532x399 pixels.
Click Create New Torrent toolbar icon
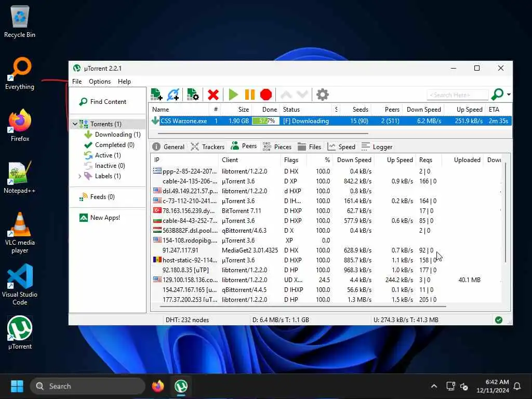193,95
